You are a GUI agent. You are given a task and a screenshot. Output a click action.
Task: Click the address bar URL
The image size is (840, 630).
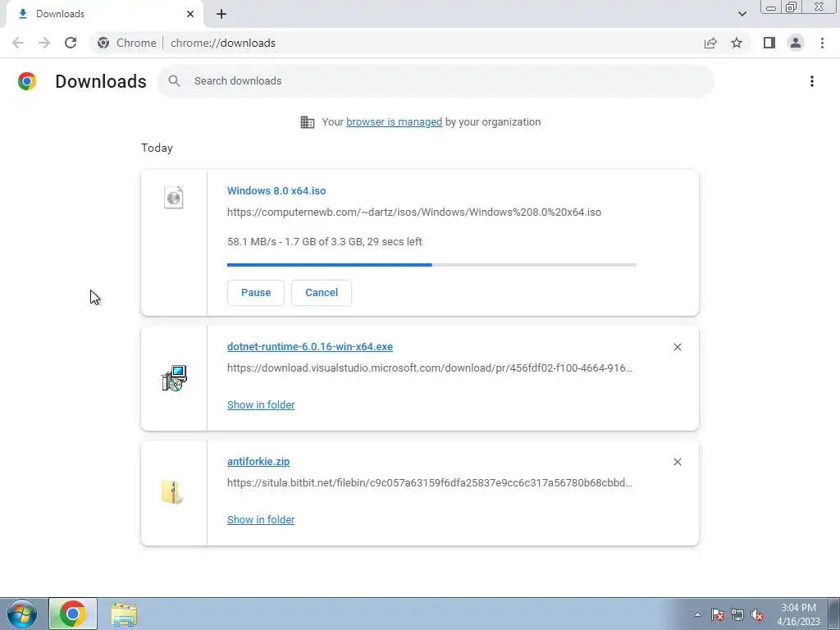(x=223, y=43)
